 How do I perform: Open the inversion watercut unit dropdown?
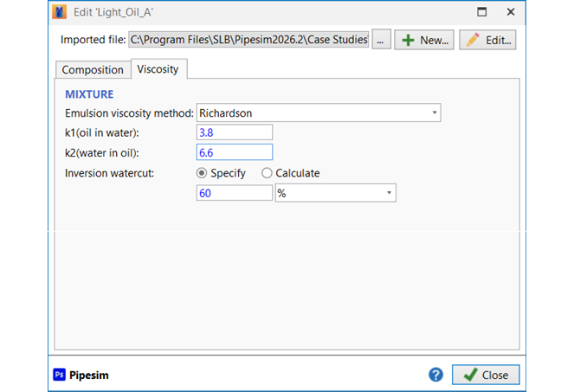click(x=335, y=192)
